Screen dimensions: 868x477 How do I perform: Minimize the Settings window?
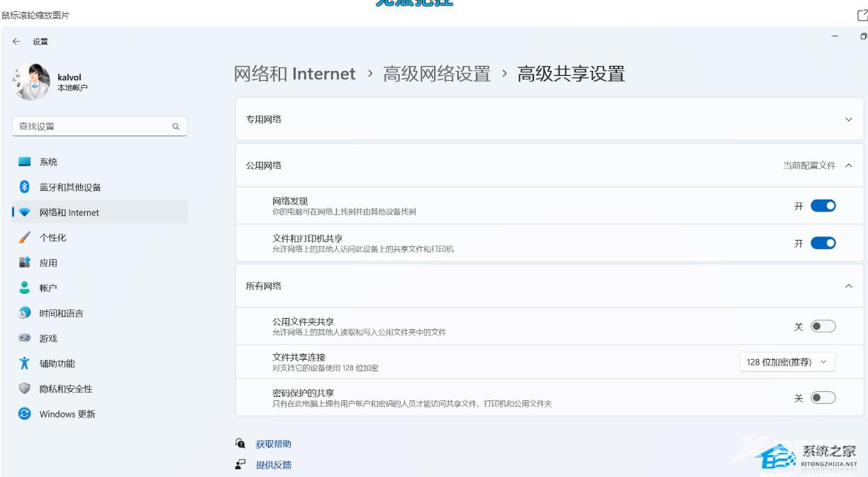click(x=835, y=37)
